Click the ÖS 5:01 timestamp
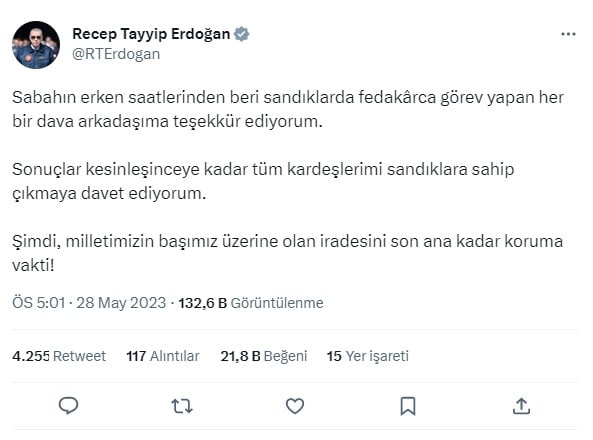This screenshot has height=440, width=593. point(39,303)
